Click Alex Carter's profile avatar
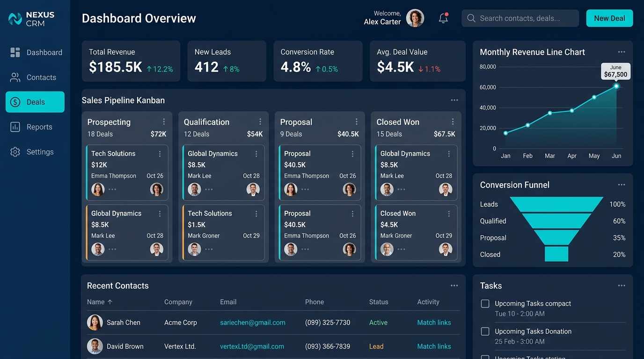Image resolution: width=644 pixels, height=359 pixels. (x=415, y=18)
